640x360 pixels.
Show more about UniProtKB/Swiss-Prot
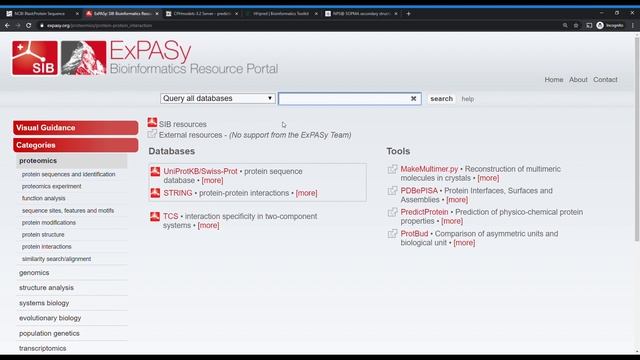point(212,180)
